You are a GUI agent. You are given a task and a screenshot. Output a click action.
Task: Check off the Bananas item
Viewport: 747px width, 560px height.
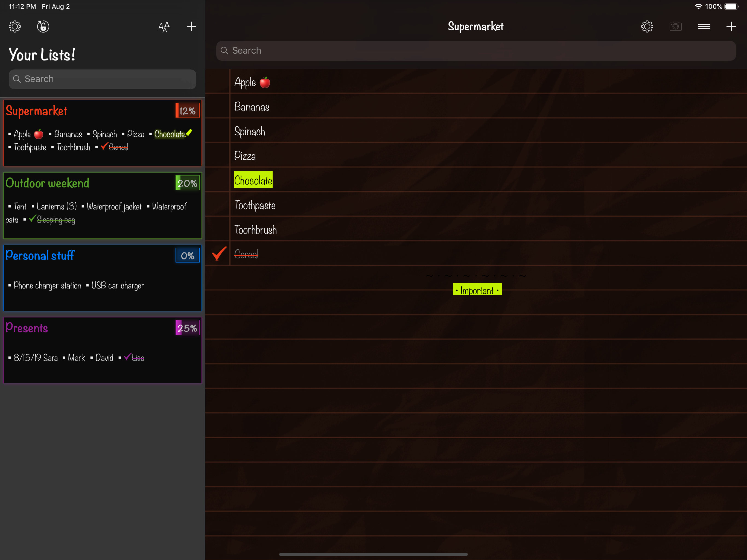218,106
